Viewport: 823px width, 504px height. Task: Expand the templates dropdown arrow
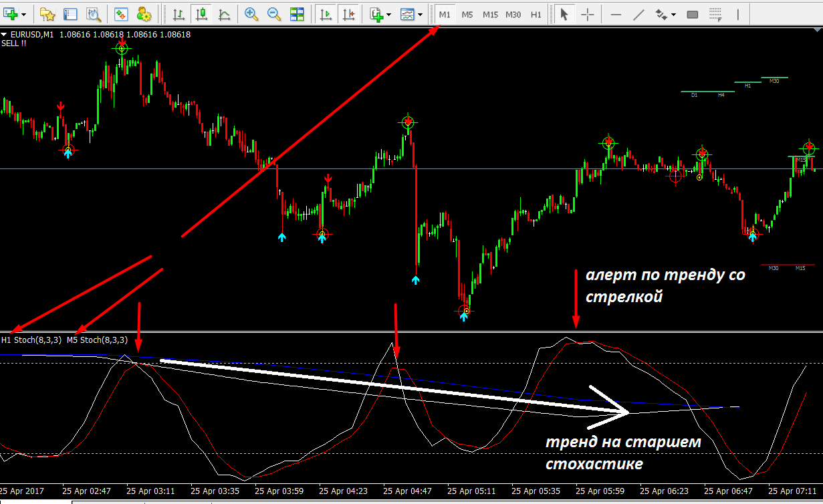pyautogui.click(x=420, y=14)
